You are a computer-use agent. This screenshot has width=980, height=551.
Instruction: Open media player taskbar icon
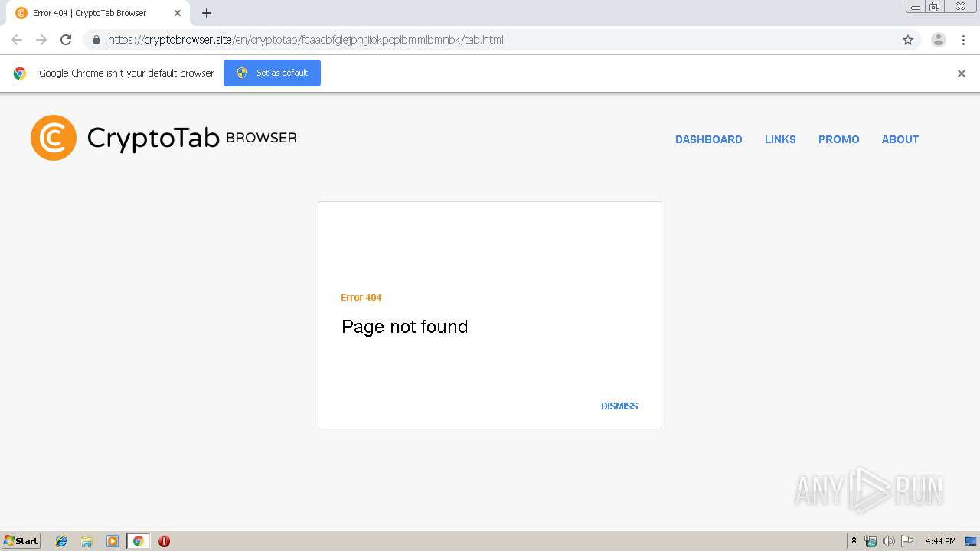click(x=113, y=541)
